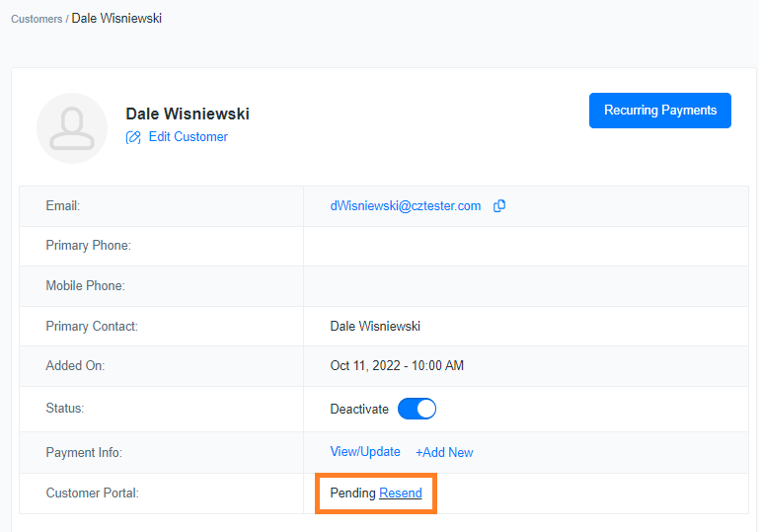Click the Edit Customer link

tap(188, 137)
